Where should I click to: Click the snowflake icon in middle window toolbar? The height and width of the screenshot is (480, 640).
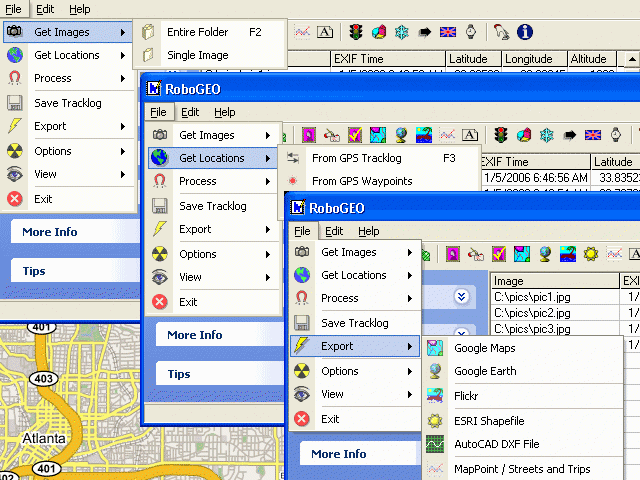pyautogui.click(x=547, y=135)
